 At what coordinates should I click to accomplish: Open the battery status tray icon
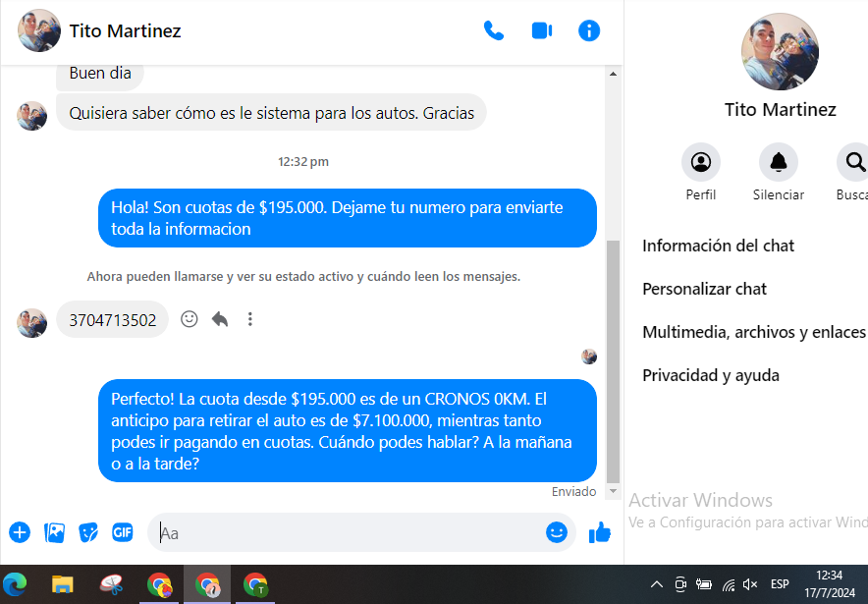pos(704,584)
